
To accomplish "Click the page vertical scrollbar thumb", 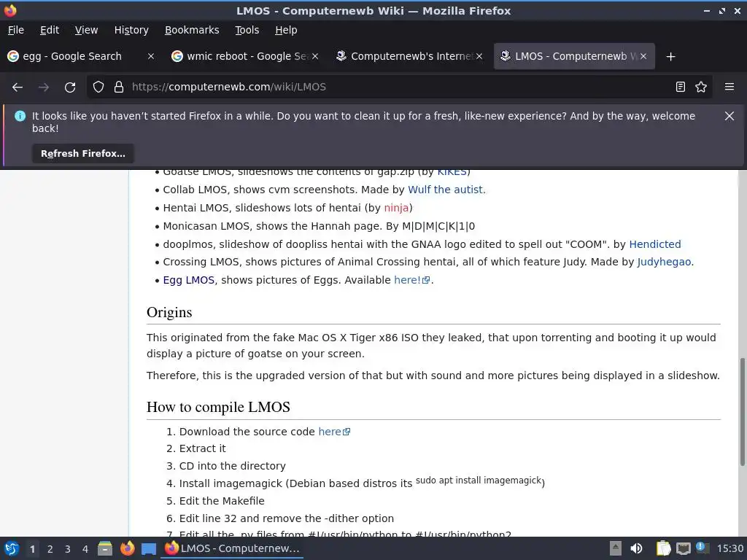I will [742, 412].
